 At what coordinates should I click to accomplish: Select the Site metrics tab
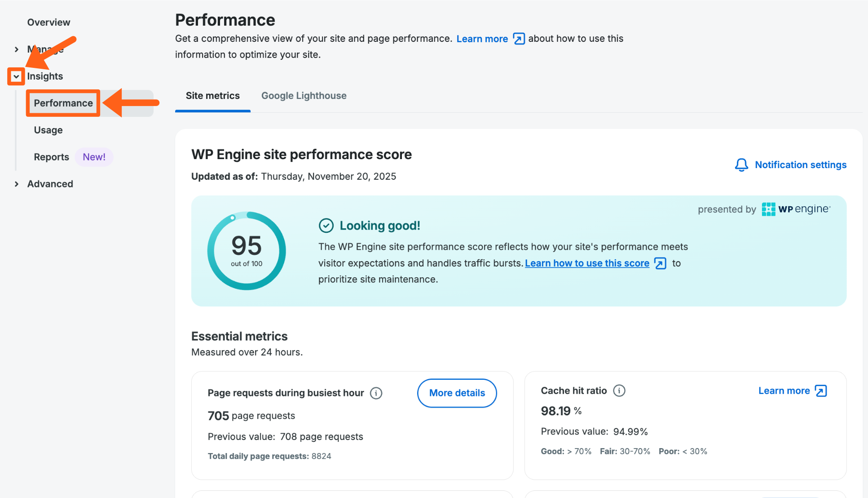(x=212, y=96)
